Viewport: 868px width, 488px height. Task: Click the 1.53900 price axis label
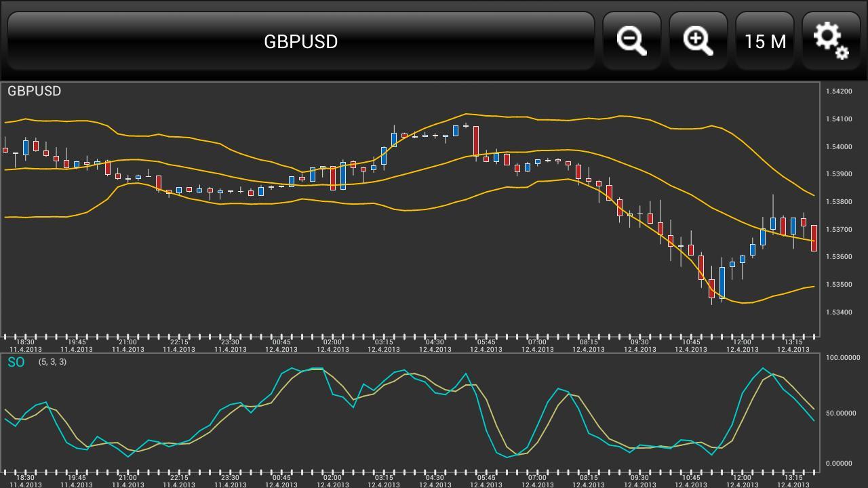(839, 174)
